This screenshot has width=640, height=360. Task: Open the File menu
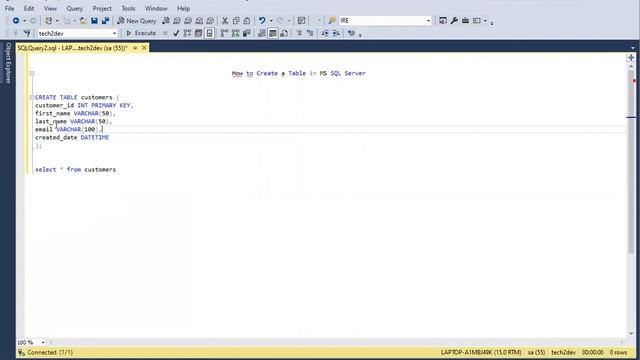(9, 8)
